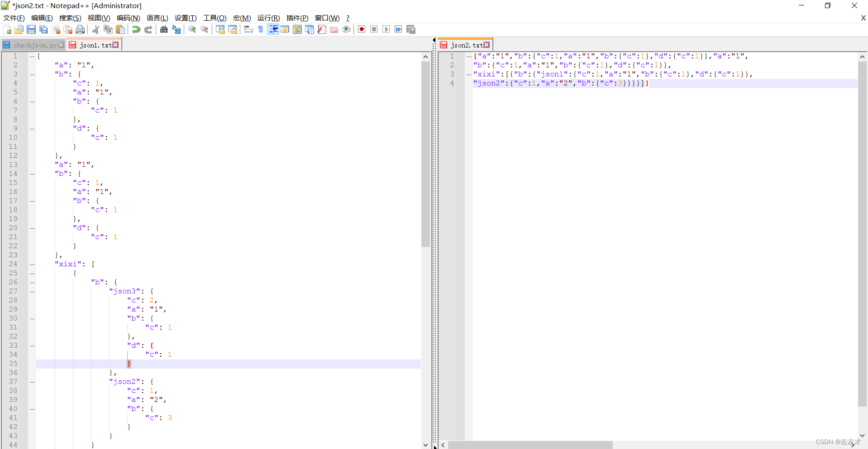This screenshot has width=868, height=449.
Task: Create a new file with New icon
Action: point(7,29)
